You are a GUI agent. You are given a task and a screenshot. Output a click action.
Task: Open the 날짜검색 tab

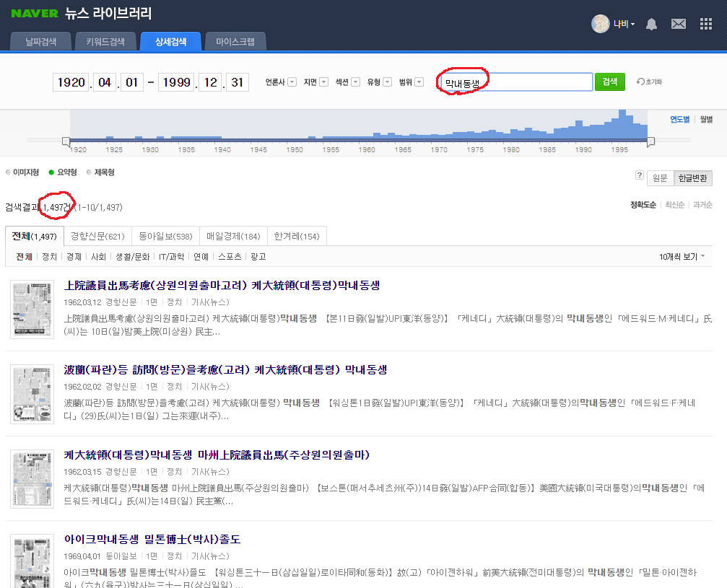point(41,42)
